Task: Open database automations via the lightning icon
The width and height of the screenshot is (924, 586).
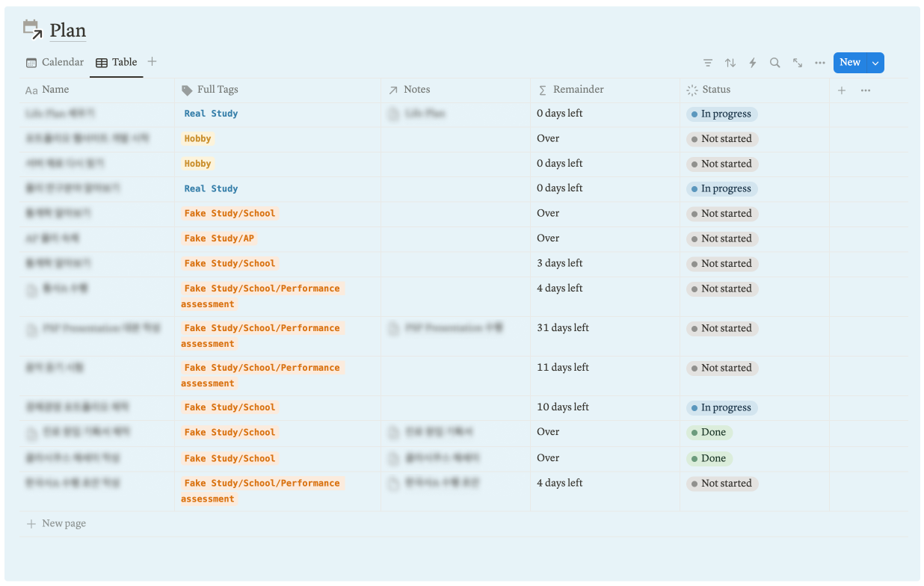Action: click(x=752, y=63)
